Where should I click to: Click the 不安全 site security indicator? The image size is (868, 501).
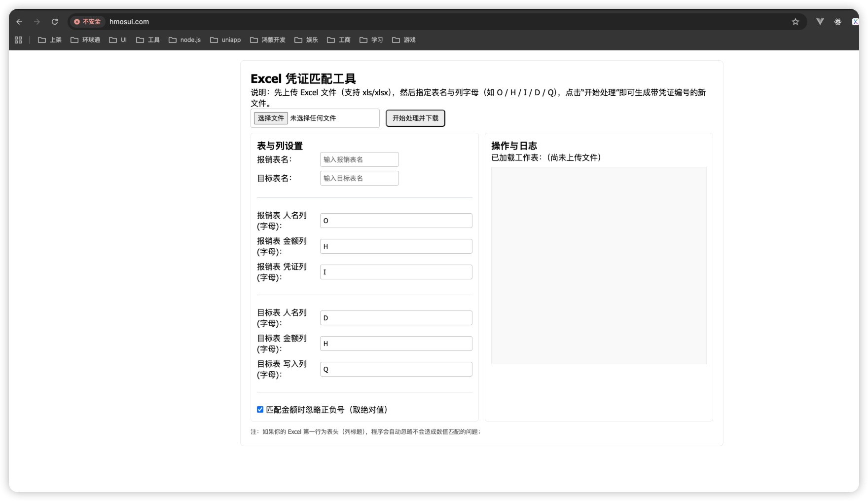[87, 22]
